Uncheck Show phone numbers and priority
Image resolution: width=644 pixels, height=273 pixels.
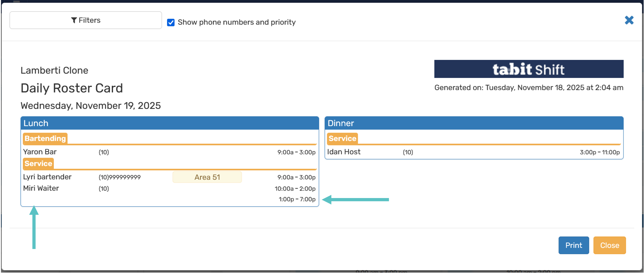pos(171,22)
